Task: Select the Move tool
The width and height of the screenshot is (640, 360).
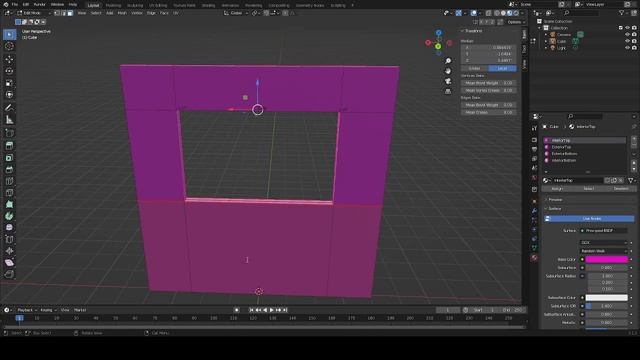Action: [x=9, y=59]
